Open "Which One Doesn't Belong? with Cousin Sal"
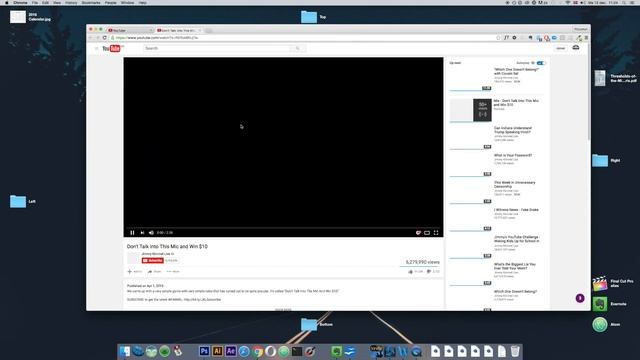640x360 pixels. pos(517,71)
